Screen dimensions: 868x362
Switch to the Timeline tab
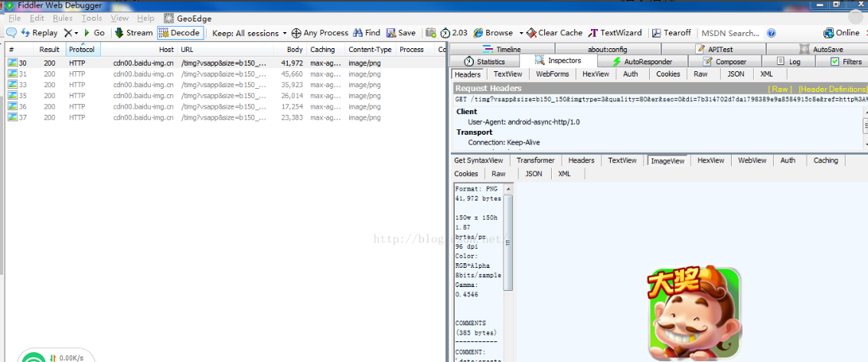tap(502, 49)
